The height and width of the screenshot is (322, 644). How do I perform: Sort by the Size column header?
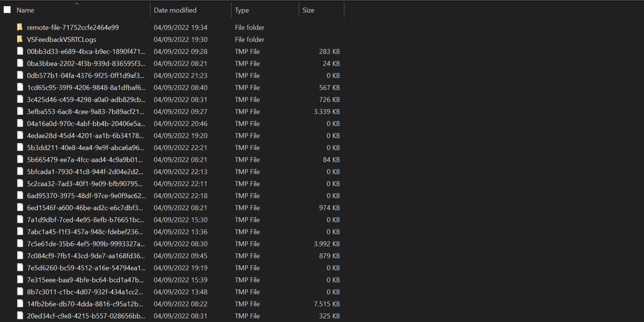(x=308, y=10)
